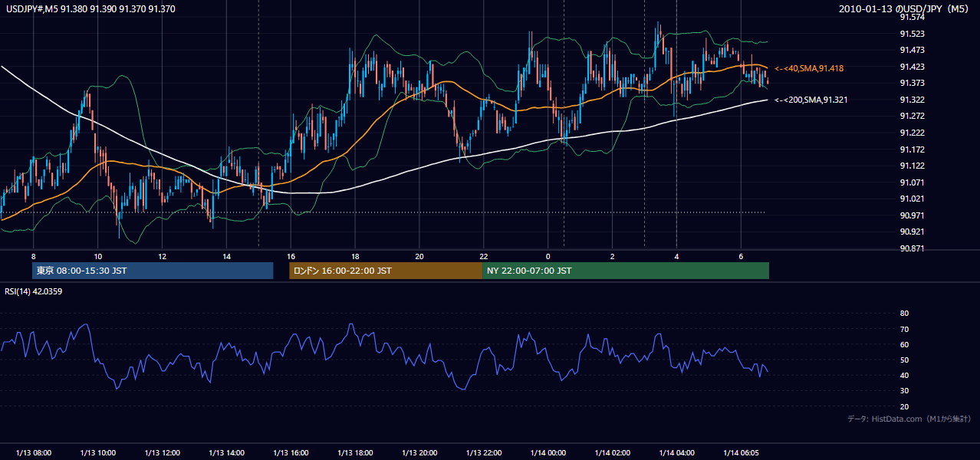Click the 91.322 price axis label

912,100
